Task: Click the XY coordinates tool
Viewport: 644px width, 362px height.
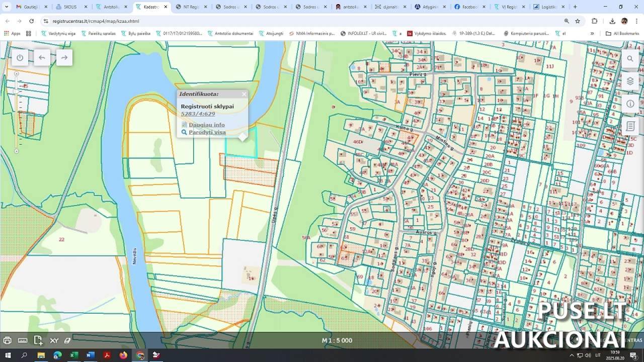Action: pos(54,340)
